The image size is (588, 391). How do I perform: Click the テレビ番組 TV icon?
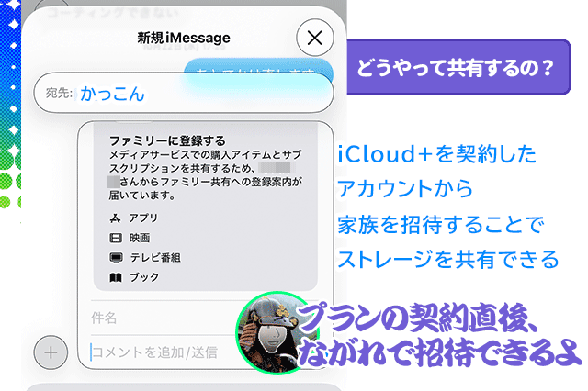116,258
